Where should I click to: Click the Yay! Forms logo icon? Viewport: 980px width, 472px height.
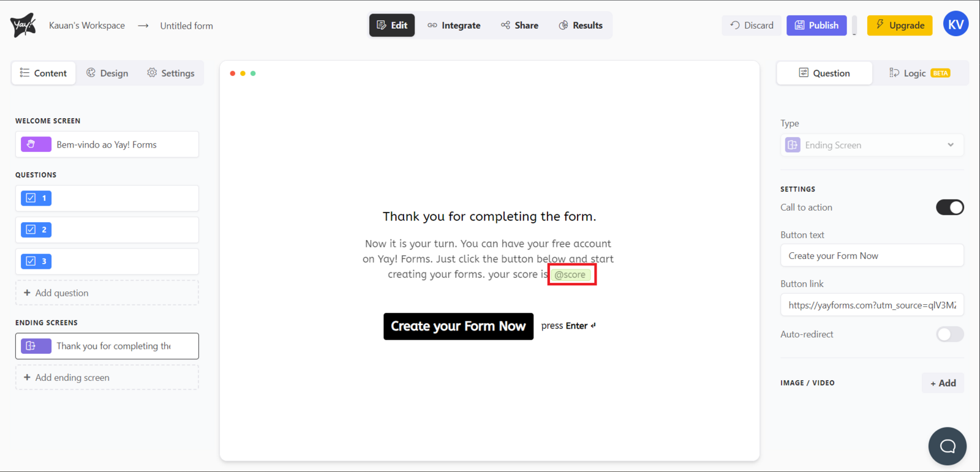click(23, 25)
